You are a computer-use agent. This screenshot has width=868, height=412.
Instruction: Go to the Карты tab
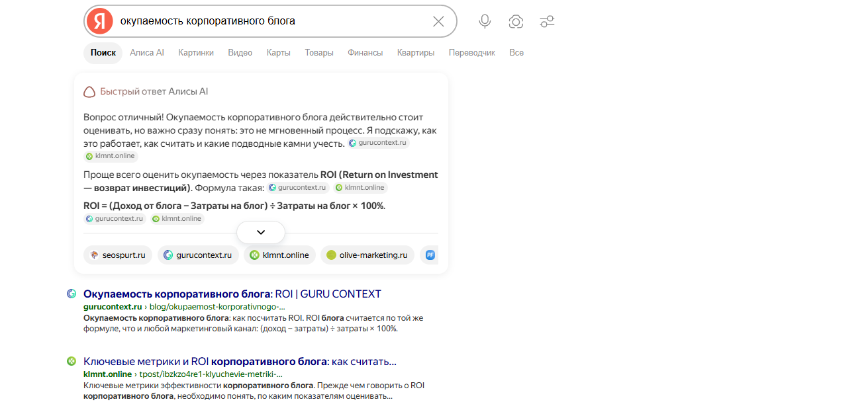[x=279, y=53]
